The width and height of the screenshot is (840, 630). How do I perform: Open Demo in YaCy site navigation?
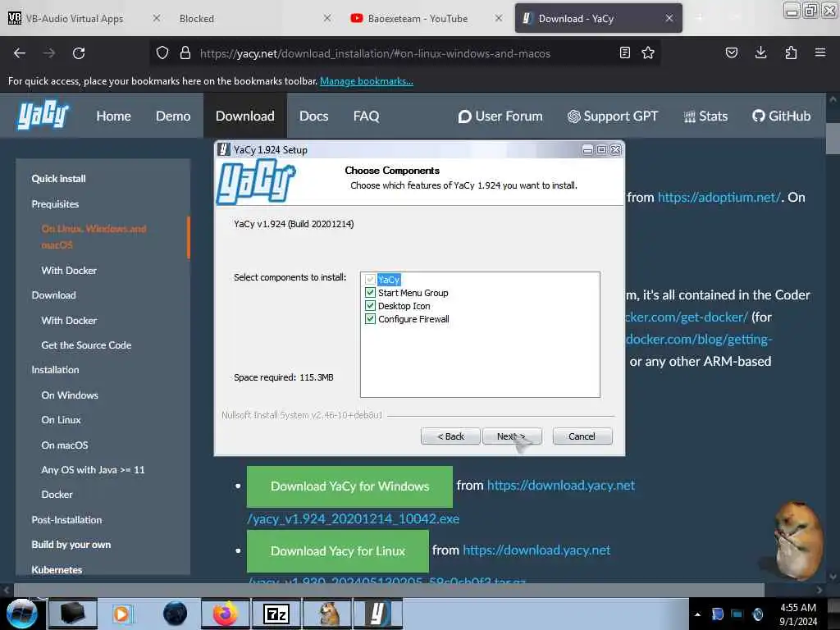[173, 116]
